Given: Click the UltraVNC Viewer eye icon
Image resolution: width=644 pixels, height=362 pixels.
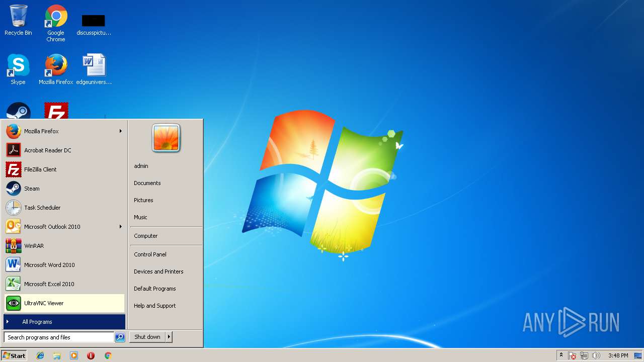Looking at the screenshot, I should (x=14, y=303).
